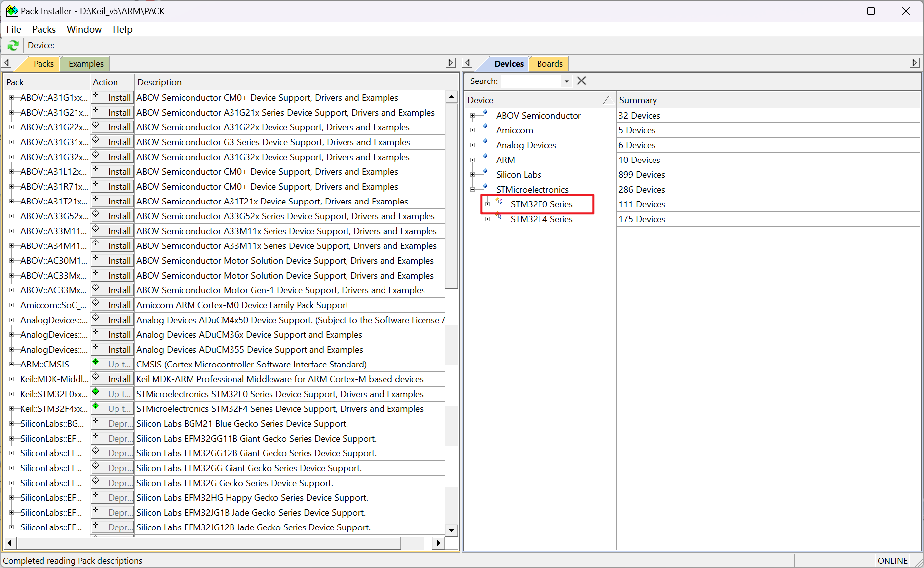Open the Search combo box dropdown arrow
Viewport: 924px width, 568px height.
point(566,81)
